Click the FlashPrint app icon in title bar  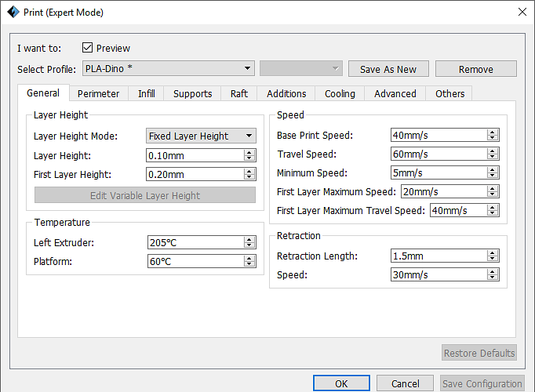pyautogui.click(x=13, y=12)
